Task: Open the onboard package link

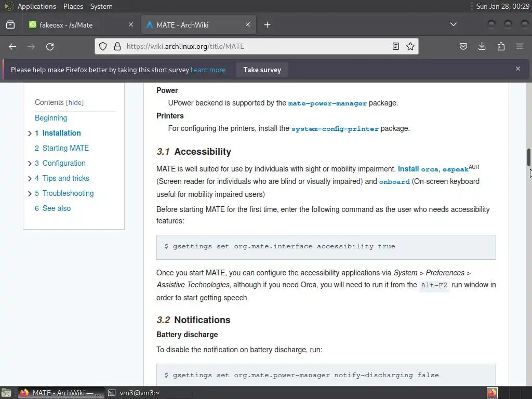Action: click(394, 182)
